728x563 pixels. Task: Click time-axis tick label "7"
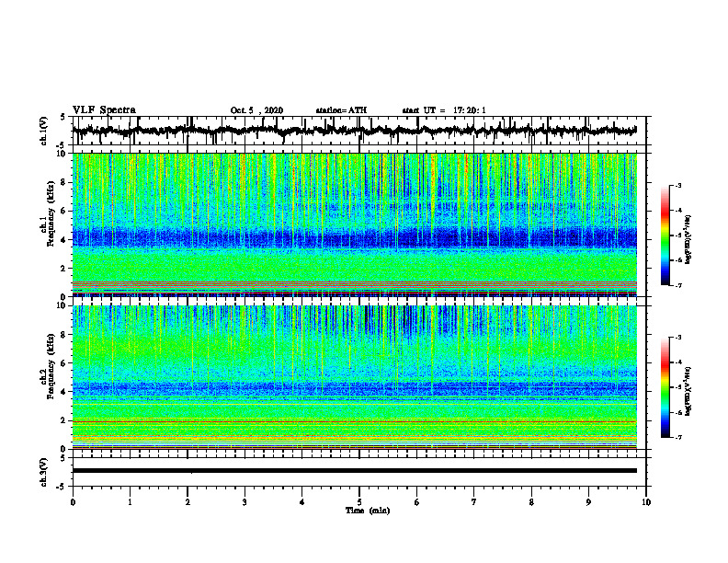pos(474,502)
